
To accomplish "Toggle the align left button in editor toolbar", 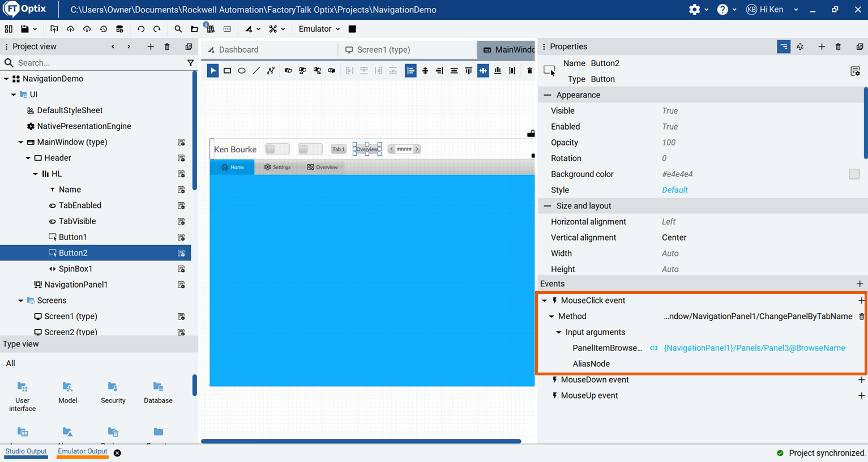I will 411,71.
